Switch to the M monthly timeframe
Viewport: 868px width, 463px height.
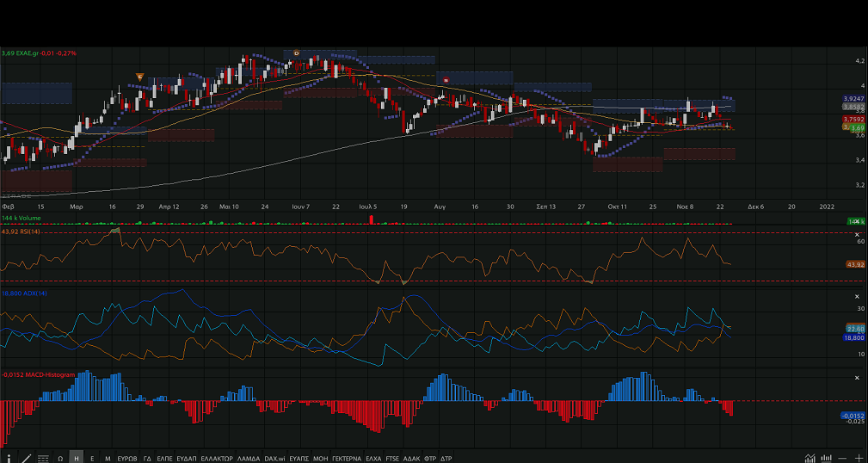[x=107, y=459]
